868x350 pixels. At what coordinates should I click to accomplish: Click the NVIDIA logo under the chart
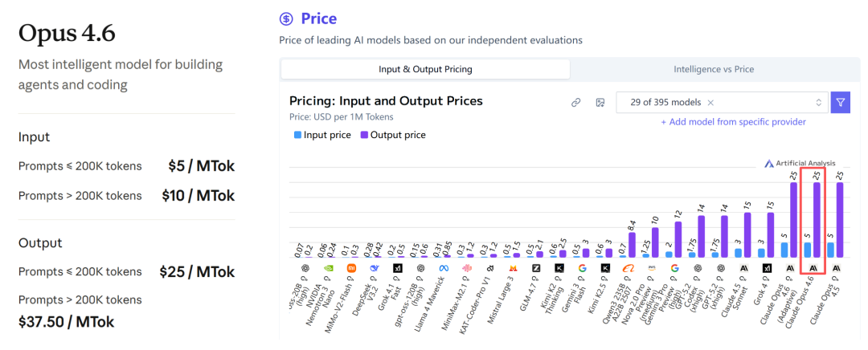click(x=328, y=268)
